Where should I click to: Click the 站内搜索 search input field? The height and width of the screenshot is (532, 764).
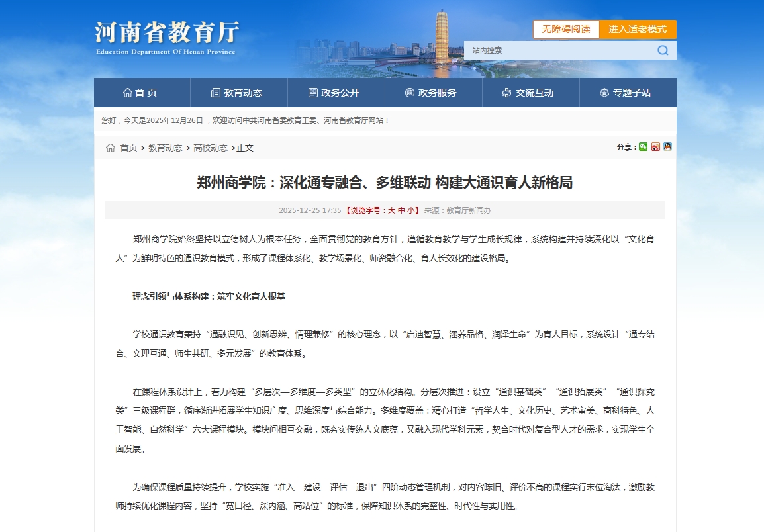(x=559, y=50)
